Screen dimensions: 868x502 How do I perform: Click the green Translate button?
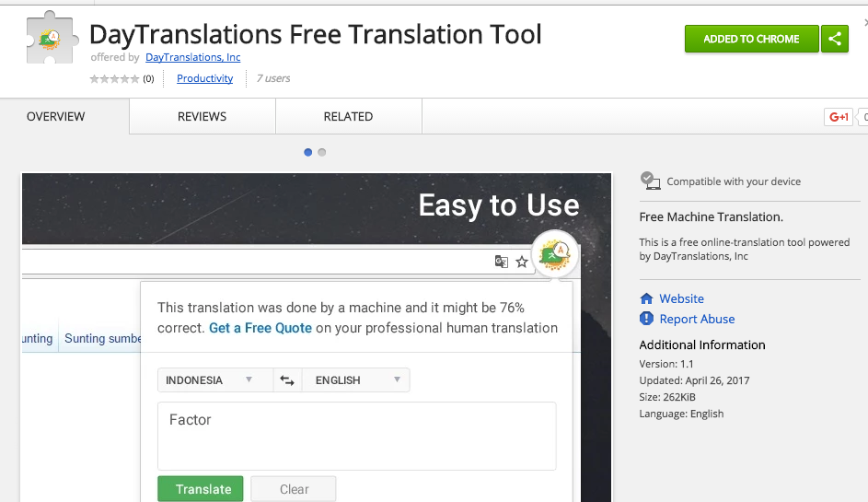coord(201,489)
